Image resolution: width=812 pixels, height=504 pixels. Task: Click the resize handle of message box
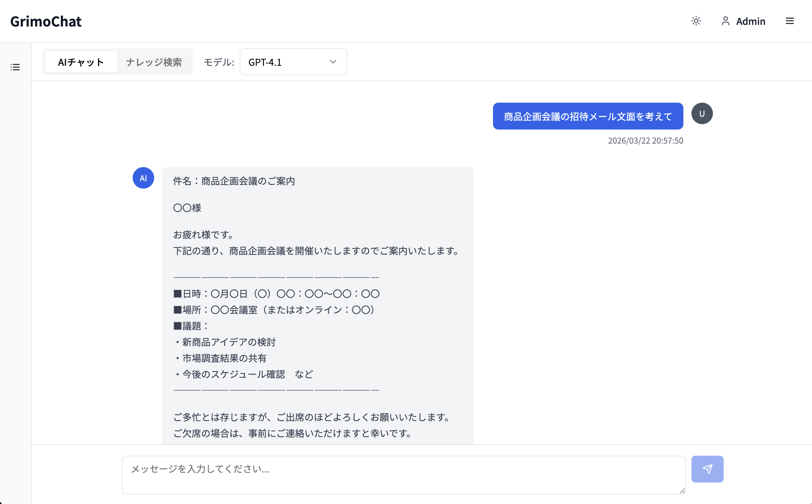(x=682, y=491)
